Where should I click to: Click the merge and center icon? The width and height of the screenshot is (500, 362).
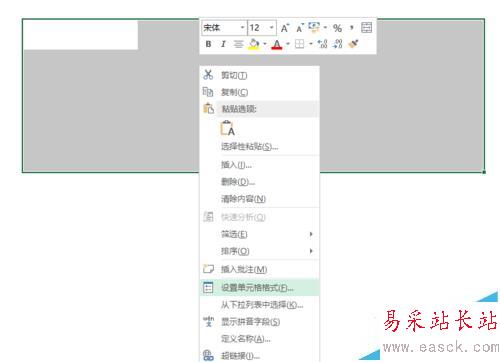367,27
